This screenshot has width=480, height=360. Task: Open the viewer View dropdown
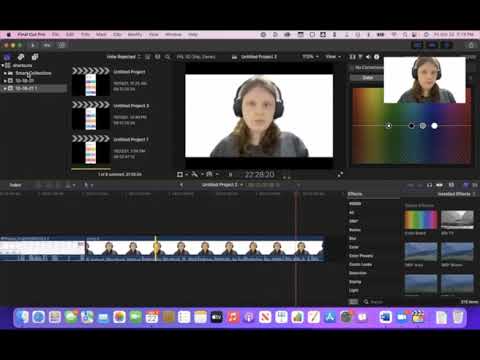click(333, 57)
